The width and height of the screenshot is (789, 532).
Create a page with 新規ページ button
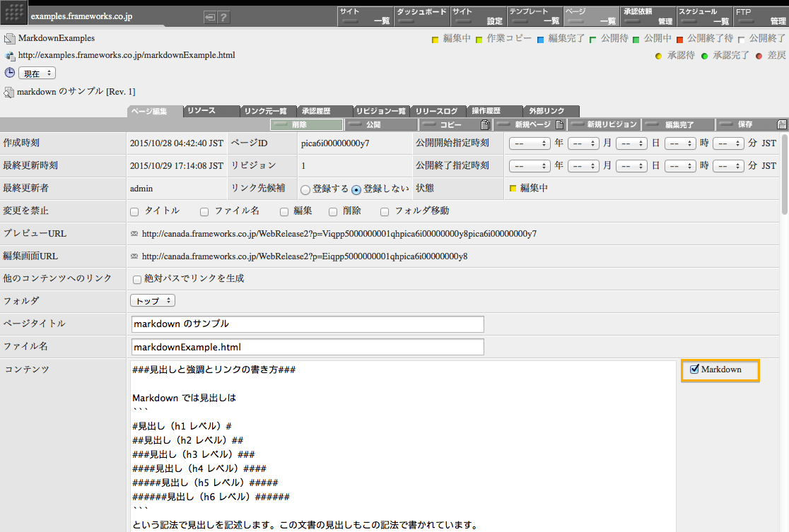coord(530,125)
